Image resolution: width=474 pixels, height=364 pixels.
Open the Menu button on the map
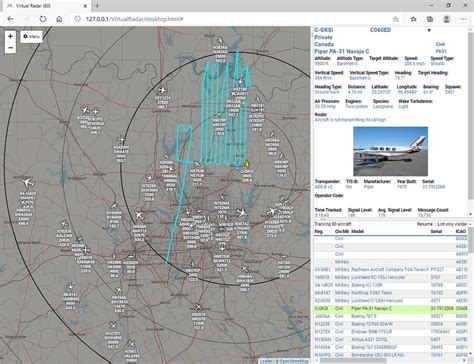point(31,36)
